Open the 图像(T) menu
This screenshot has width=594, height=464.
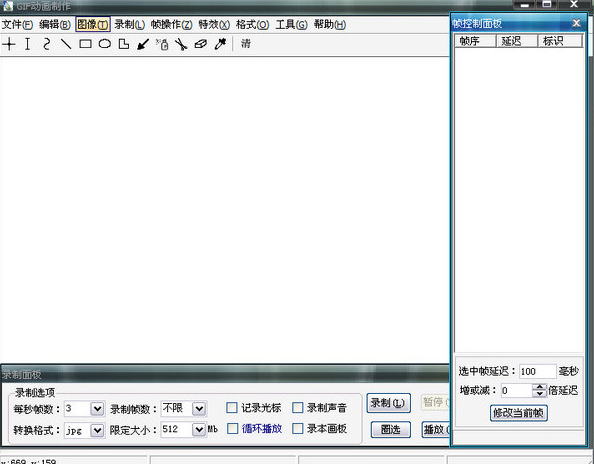click(x=93, y=25)
